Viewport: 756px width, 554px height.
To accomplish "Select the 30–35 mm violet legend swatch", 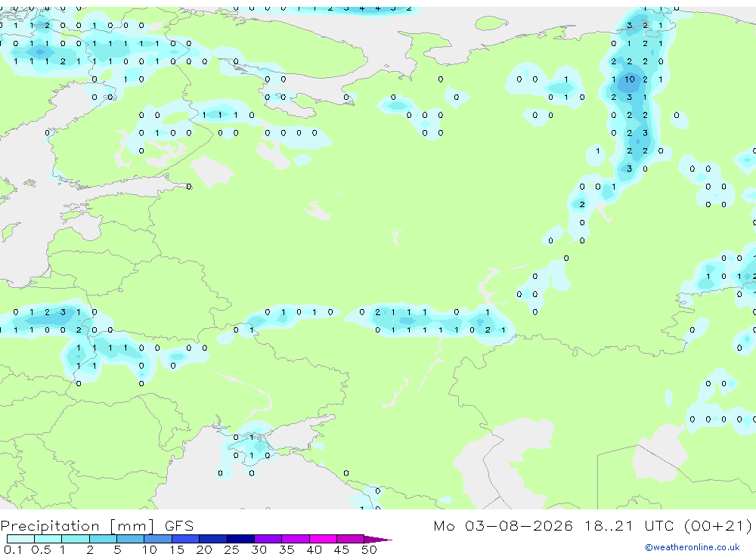I will pyautogui.click(x=268, y=539).
